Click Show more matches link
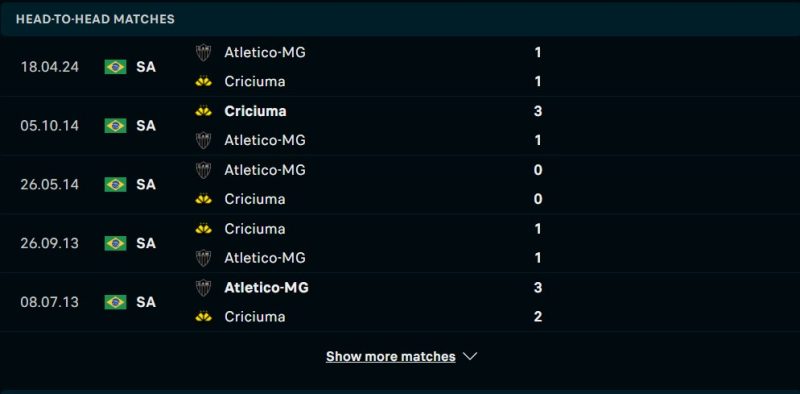This screenshot has height=394, width=800. (x=391, y=356)
